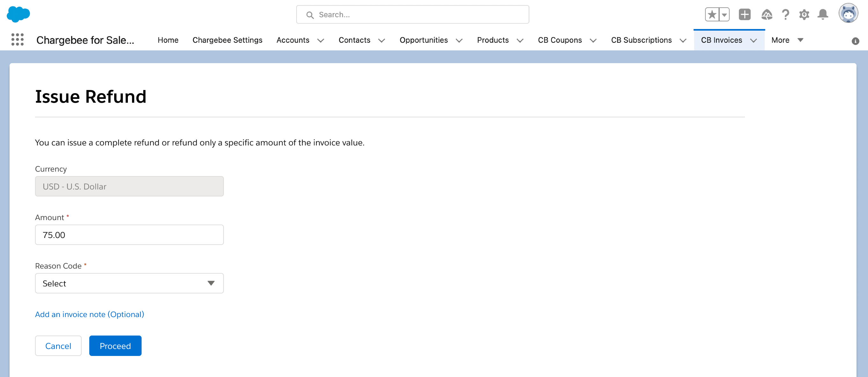The height and width of the screenshot is (377, 868).
Task: Click into the Amount input field
Action: [129, 235]
